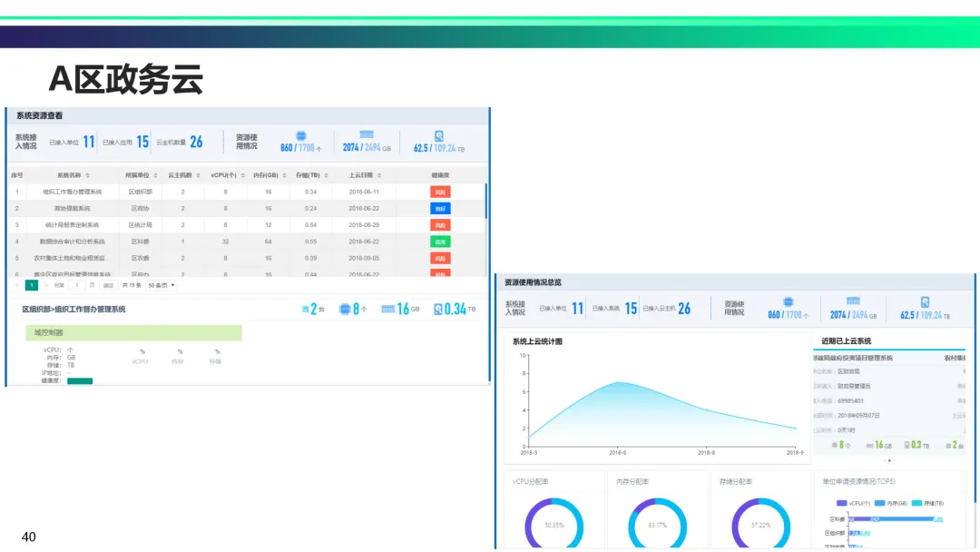980x552 pixels.
Task: Click red health badge in table row 1
Action: 440,192
